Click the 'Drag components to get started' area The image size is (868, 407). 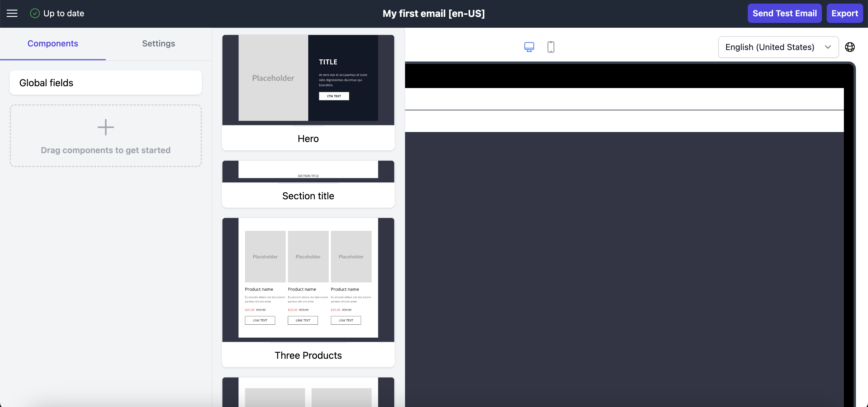point(106,135)
